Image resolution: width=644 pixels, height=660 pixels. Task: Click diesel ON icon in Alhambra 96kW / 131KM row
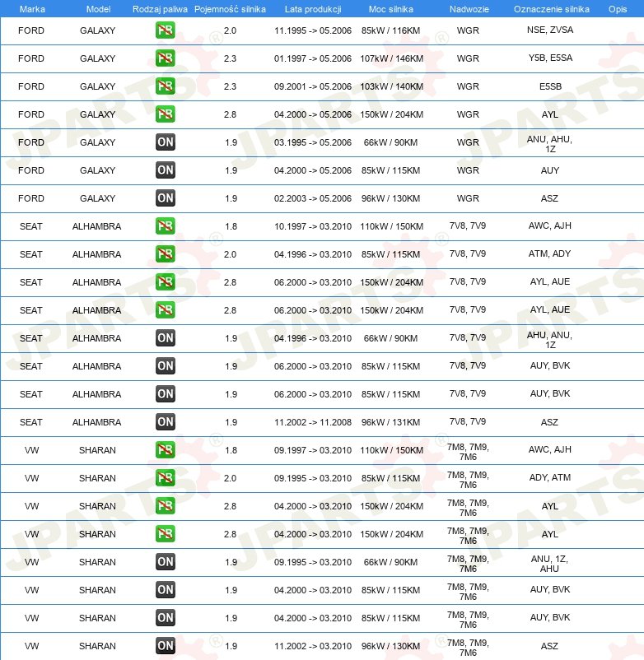[x=165, y=422]
